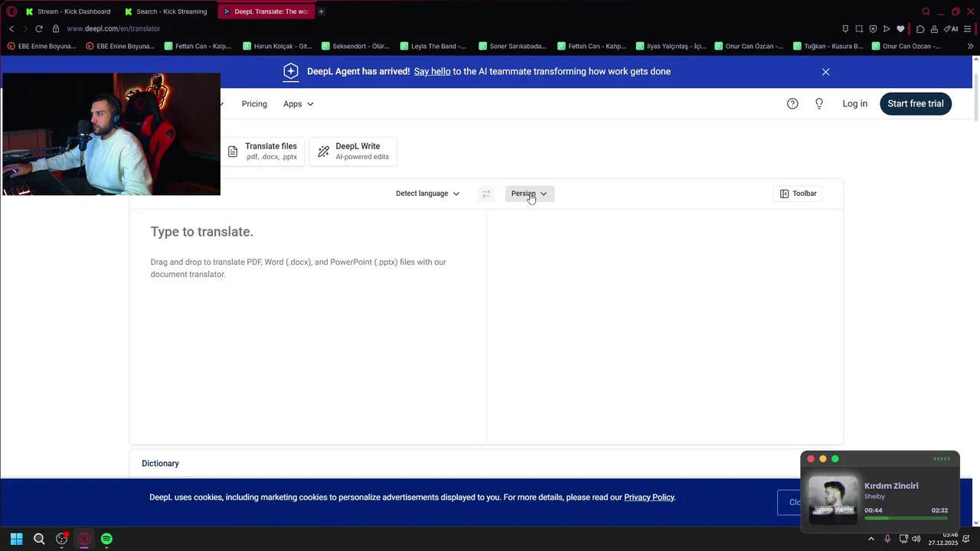Open Translate files option
The width and height of the screenshot is (980, 551).
pos(263,152)
